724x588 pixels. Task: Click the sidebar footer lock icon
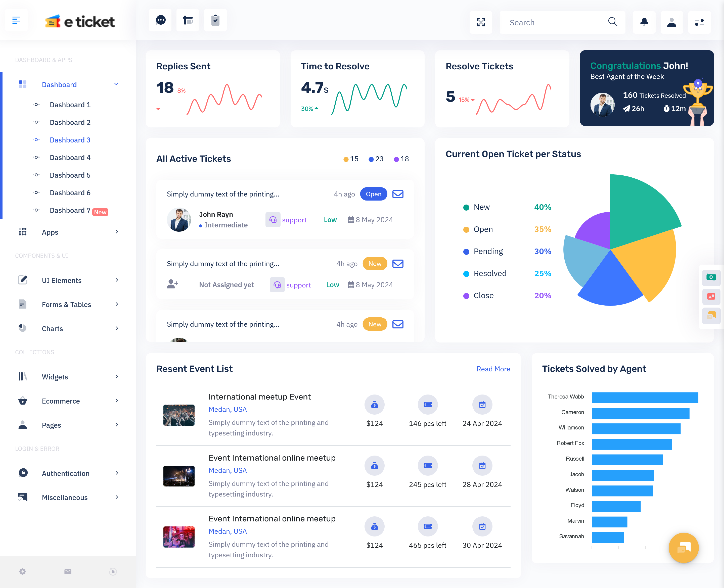click(x=113, y=571)
